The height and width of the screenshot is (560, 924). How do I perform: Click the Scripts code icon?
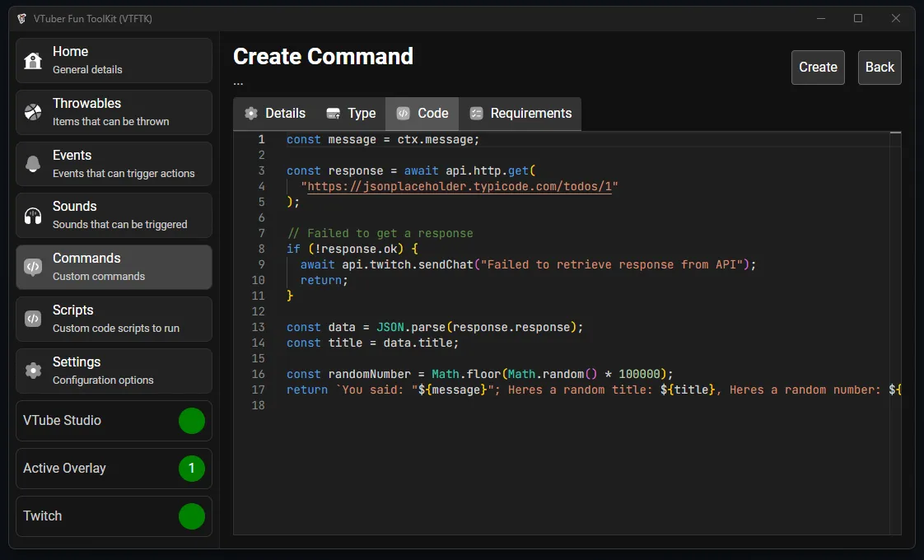click(33, 319)
